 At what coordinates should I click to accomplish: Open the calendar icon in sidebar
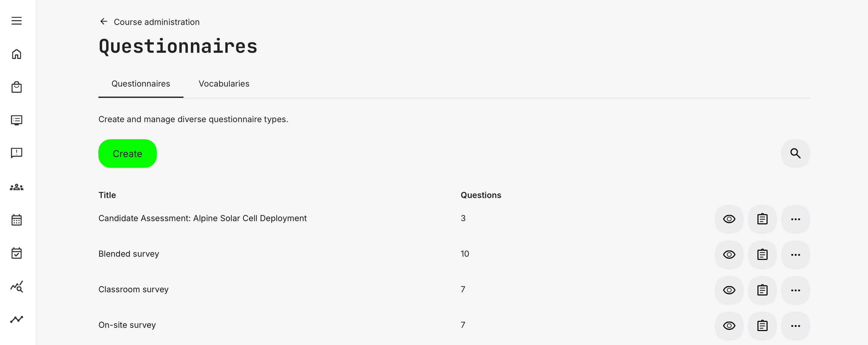click(x=16, y=220)
